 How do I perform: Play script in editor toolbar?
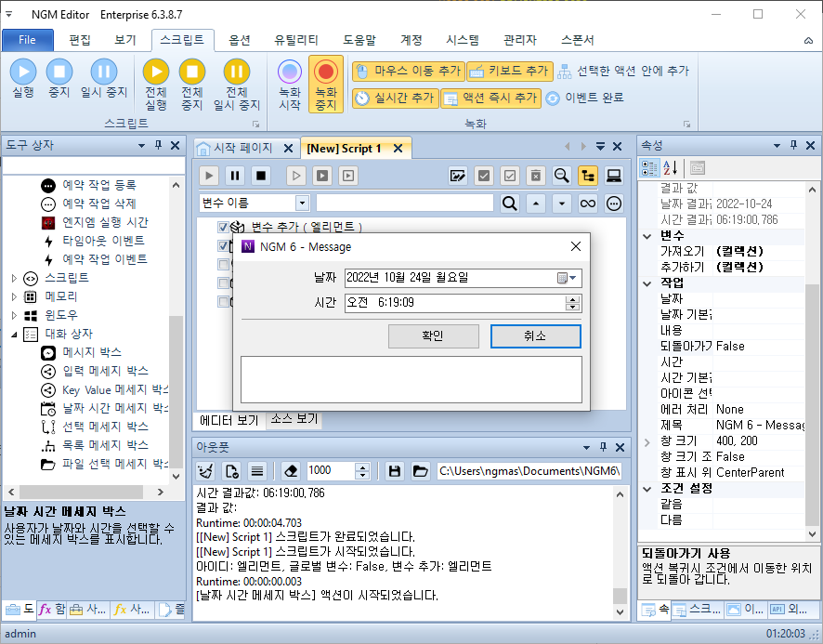(209, 176)
